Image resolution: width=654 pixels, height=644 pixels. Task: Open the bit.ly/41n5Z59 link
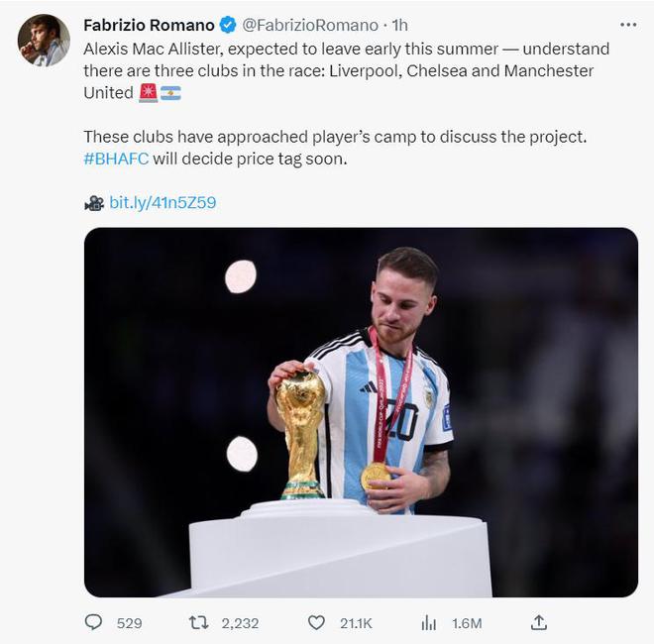click(163, 203)
